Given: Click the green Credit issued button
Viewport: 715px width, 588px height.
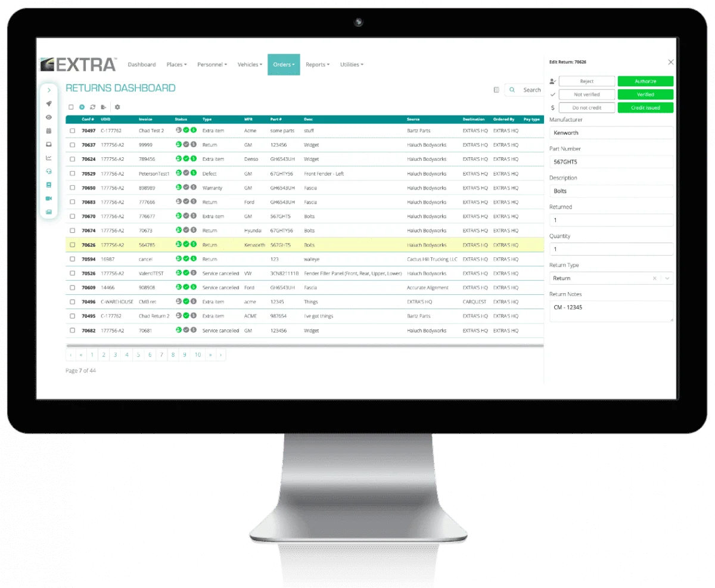Looking at the screenshot, I should [x=645, y=108].
